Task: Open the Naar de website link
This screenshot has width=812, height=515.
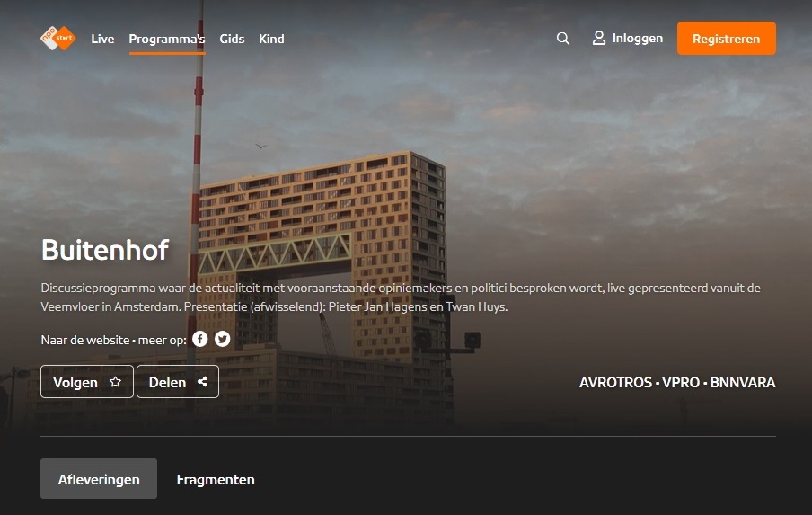Action: (85, 340)
